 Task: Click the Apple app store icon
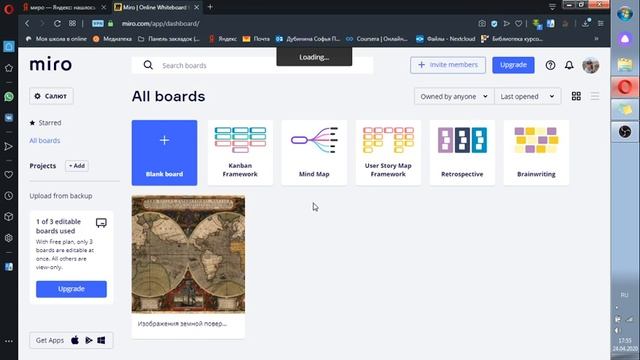pos(75,340)
